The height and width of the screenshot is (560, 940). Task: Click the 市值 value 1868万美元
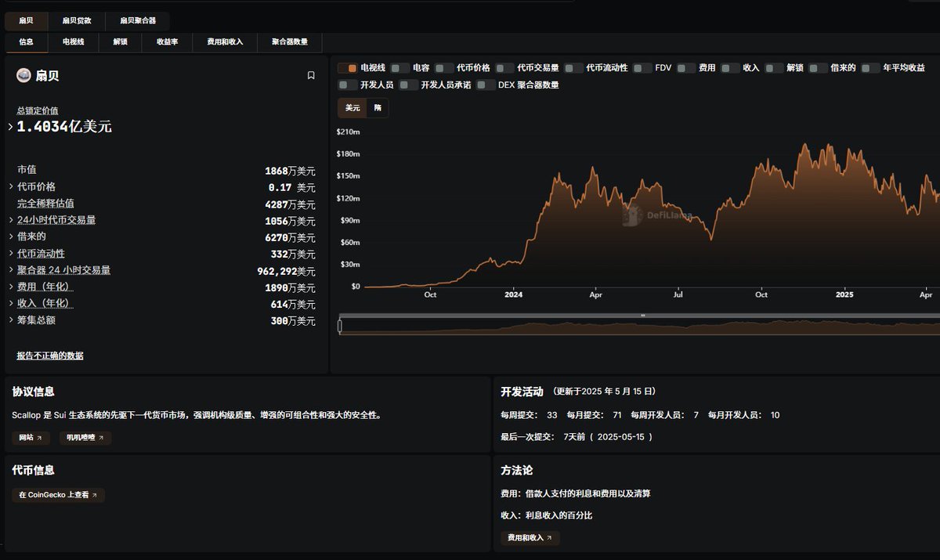[x=290, y=171]
